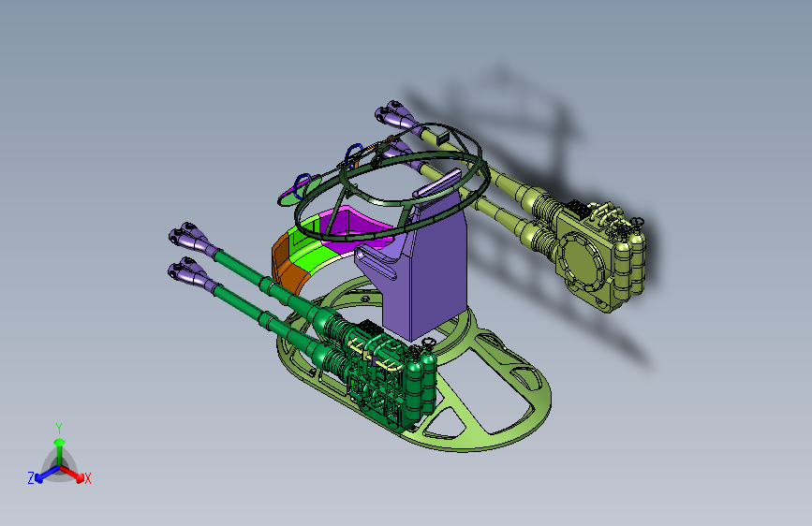Click the blue Z axis arrow on the triad
Image resolution: width=812 pixels, height=526 pixels.
click(47, 474)
